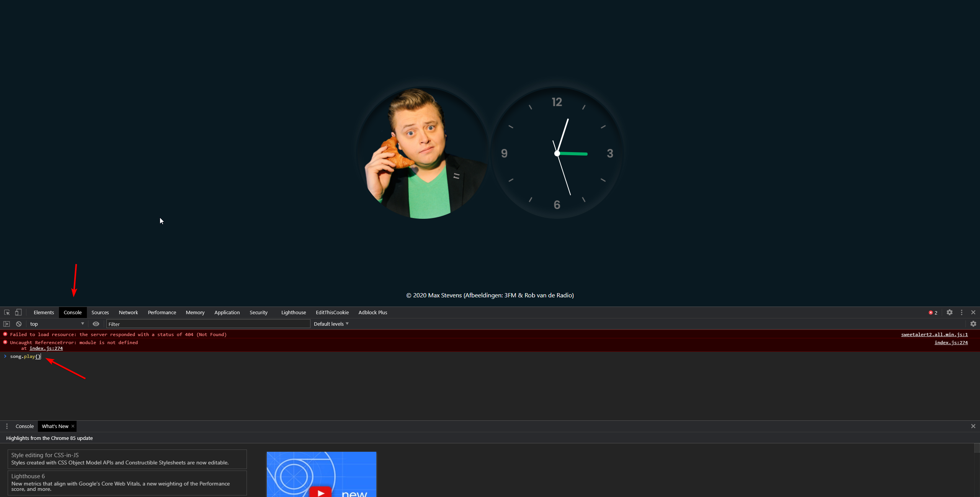Click the red error count badge
Screen dimensions: 980x497
click(x=933, y=313)
